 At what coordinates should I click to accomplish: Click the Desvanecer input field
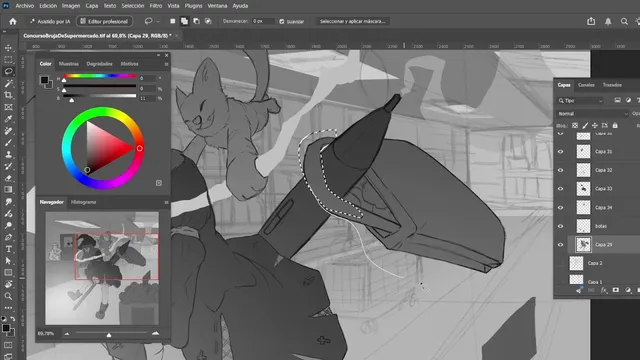click(x=263, y=21)
